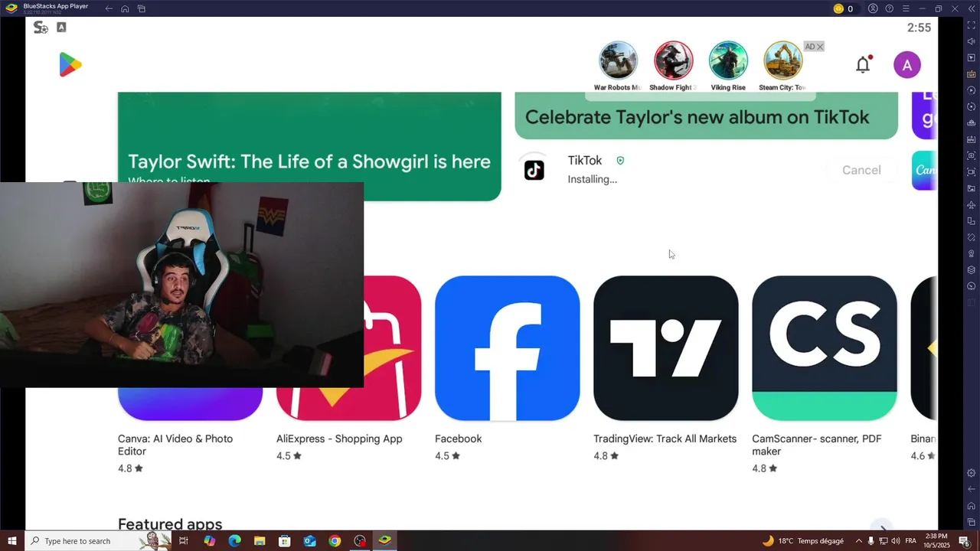Toggle BlueStacks airplane mode icon

pyautogui.click(x=971, y=204)
